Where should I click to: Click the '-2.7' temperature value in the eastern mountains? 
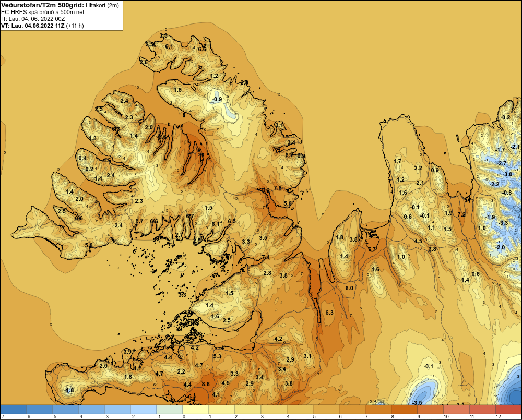click(501, 163)
